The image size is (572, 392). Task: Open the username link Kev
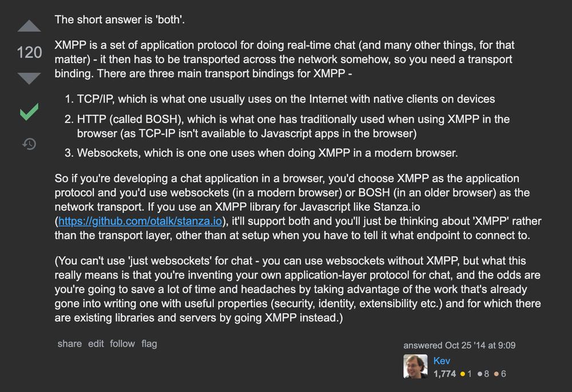[442, 361]
